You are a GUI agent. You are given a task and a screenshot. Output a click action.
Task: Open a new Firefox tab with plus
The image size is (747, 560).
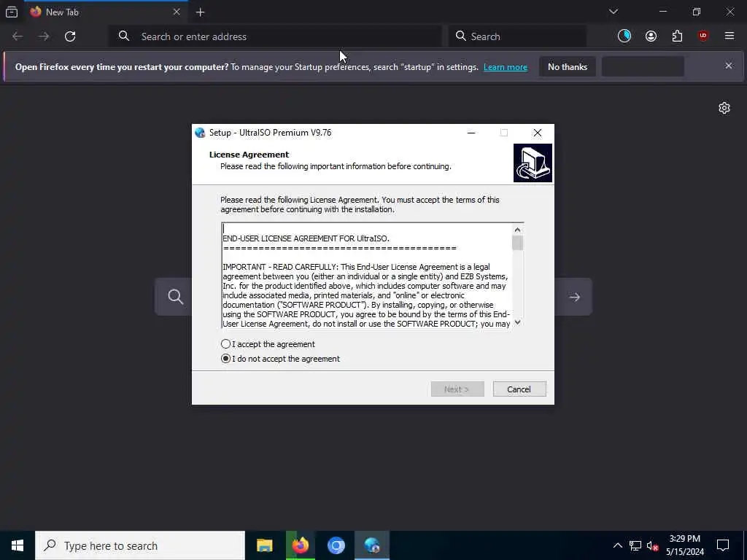pyautogui.click(x=200, y=12)
